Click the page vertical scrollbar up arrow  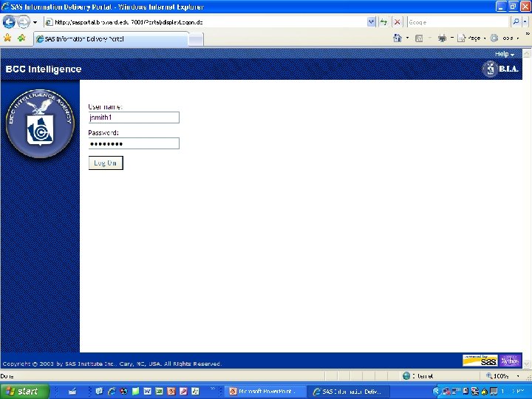(x=527, y=54)
